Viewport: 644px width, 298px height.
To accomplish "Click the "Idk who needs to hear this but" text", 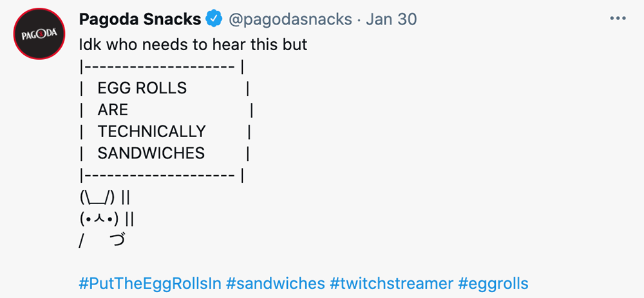I will point(193,45).
